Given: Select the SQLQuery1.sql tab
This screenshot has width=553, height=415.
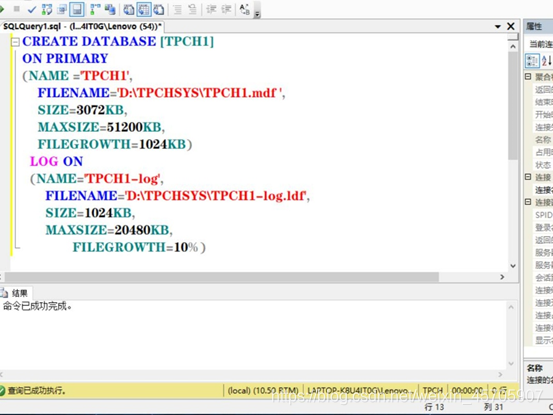Looking at the screenshot, I should (x=82, y=26).
